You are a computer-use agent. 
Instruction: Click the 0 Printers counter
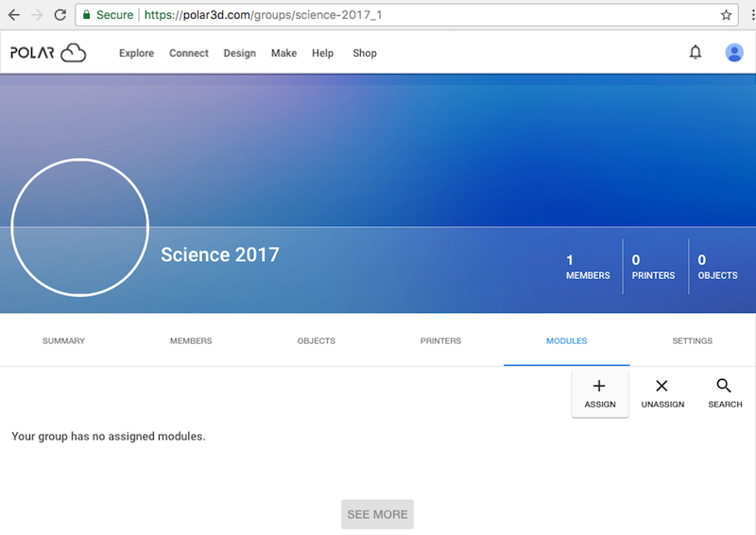tap(653, 267)
